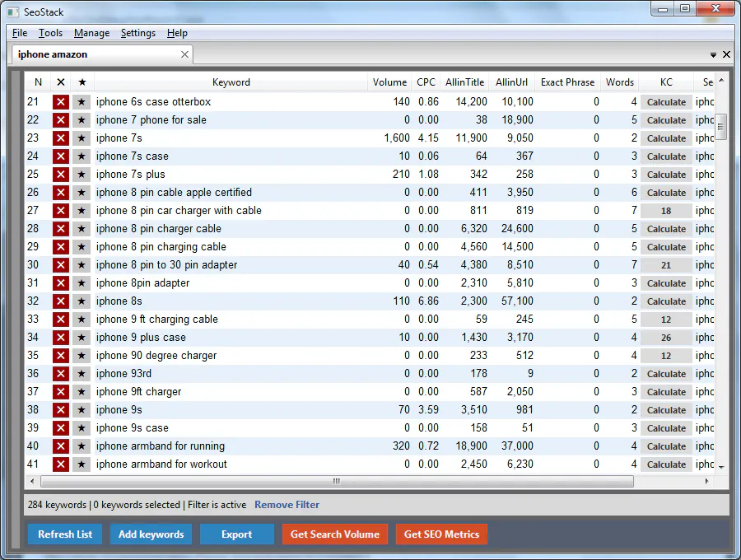The width and height of the screenshot is (741, 560).
Task: Click Add keywords button
Action: [x=151, y=534]
